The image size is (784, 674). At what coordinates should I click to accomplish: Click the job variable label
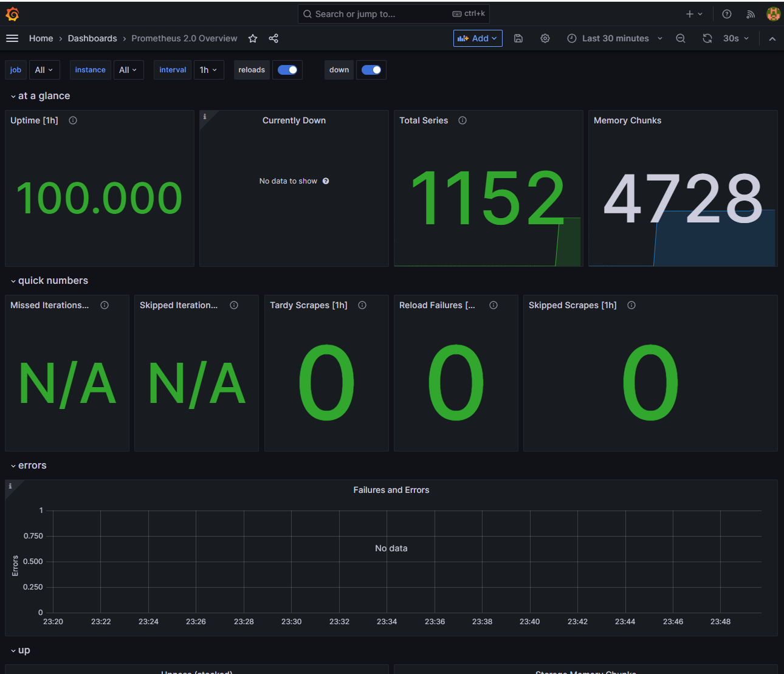pos(16,70)
